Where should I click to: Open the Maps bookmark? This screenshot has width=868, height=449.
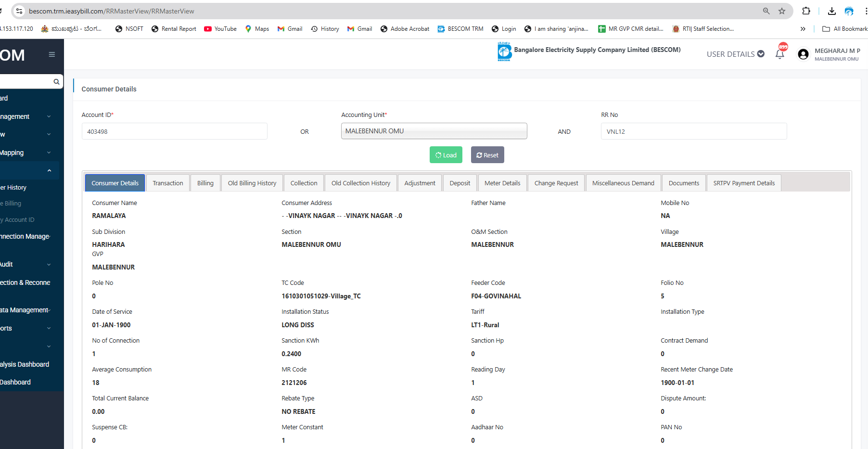[x=257, y=29]
